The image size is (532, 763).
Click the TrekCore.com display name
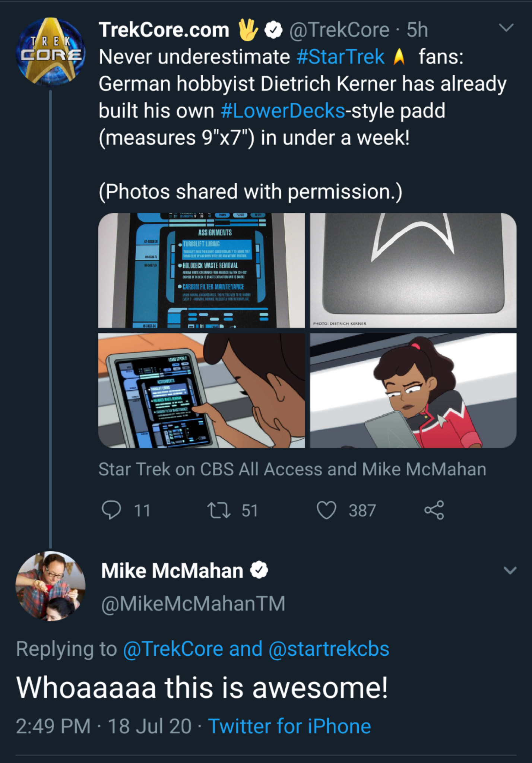[164, 30]
